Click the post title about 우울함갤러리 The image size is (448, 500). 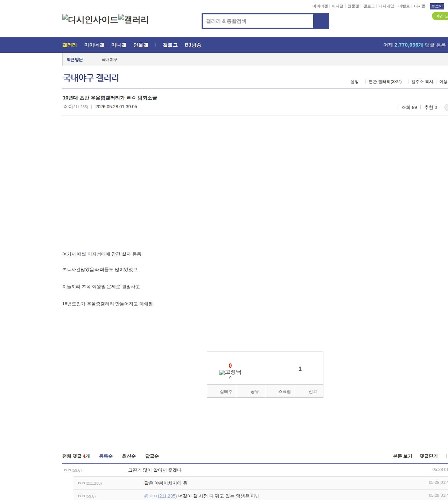pos(110,98)
